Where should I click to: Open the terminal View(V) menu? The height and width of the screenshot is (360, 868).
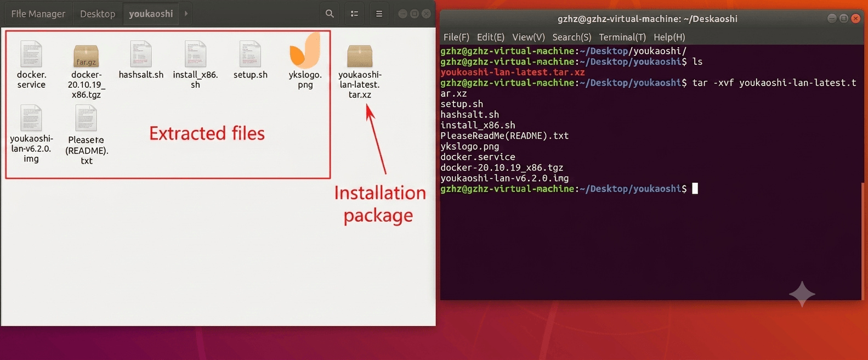click(x=529, y=37)
